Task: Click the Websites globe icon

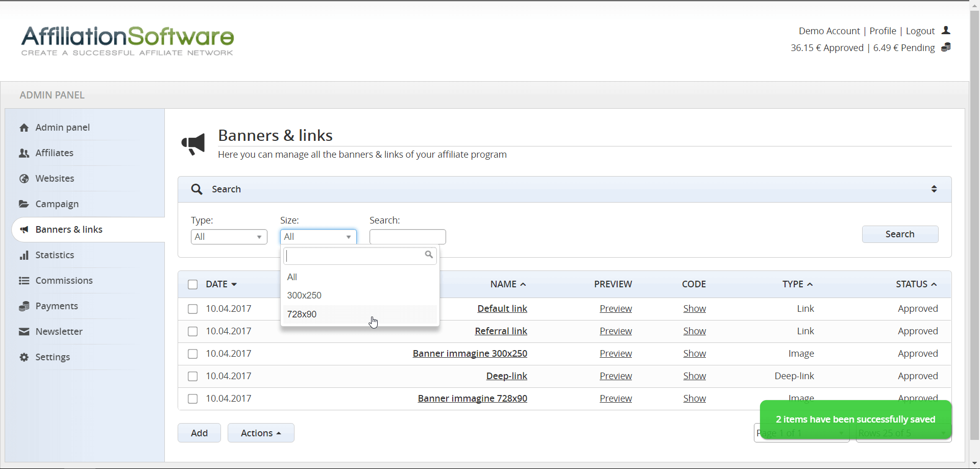Action: pos(24,179)
